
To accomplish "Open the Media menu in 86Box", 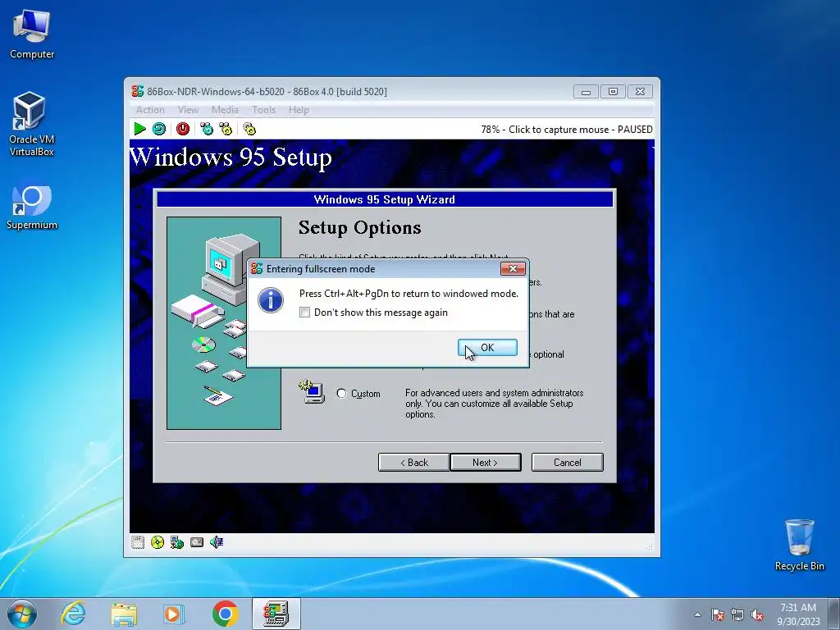I will [225, 110].
